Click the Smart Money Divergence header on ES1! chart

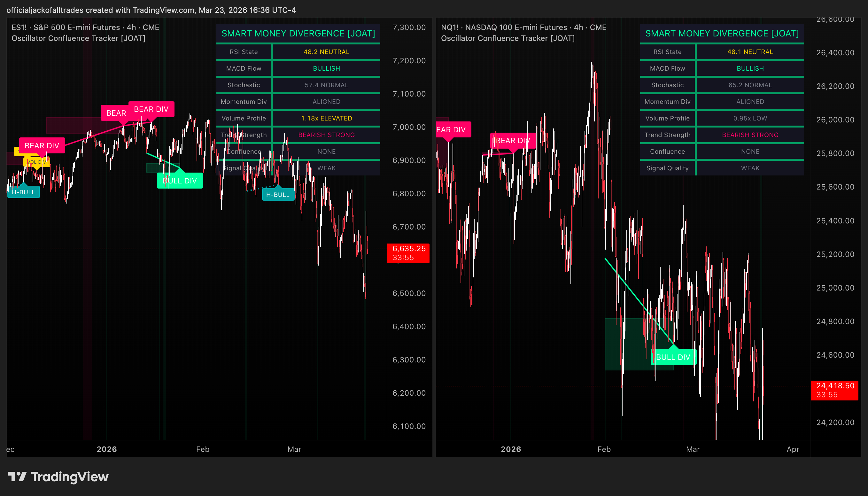[x=298, y=33]
